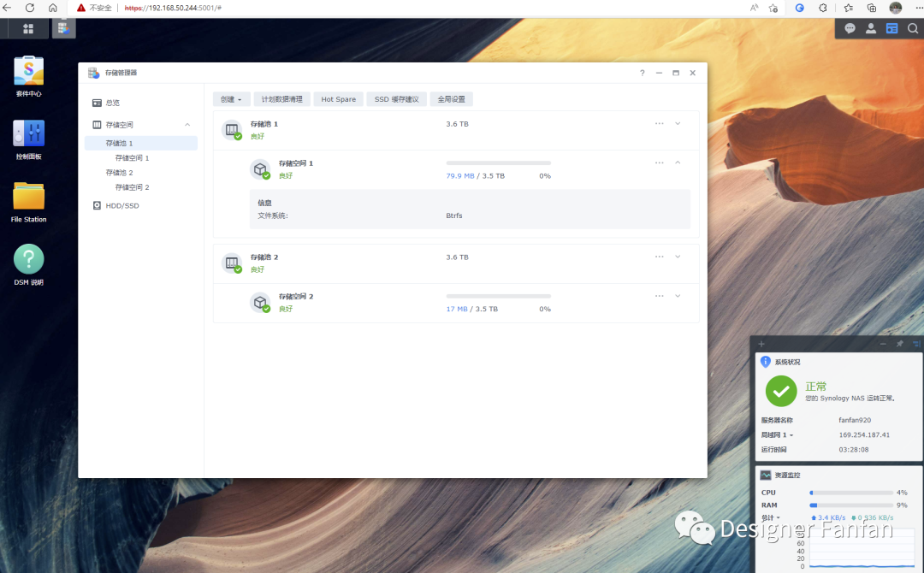Expand 存储空间 2 details chevron
924x573 pixels.
[678, 296]
